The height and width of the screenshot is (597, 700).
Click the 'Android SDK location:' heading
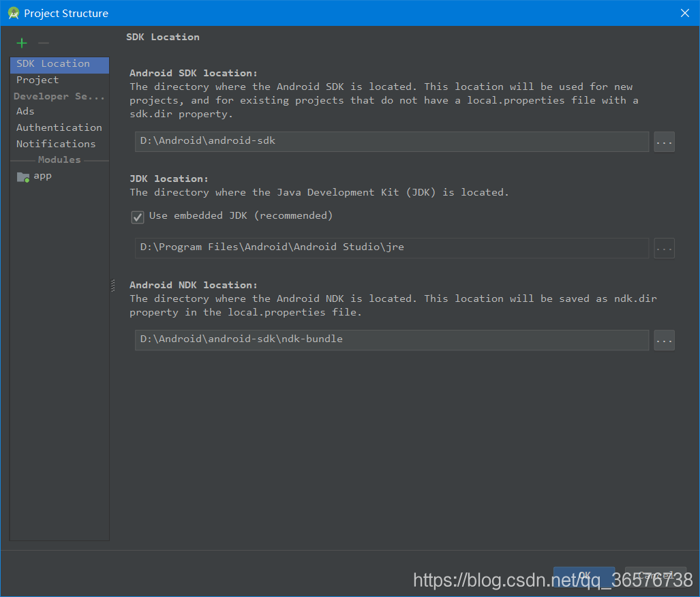(194, 73)
